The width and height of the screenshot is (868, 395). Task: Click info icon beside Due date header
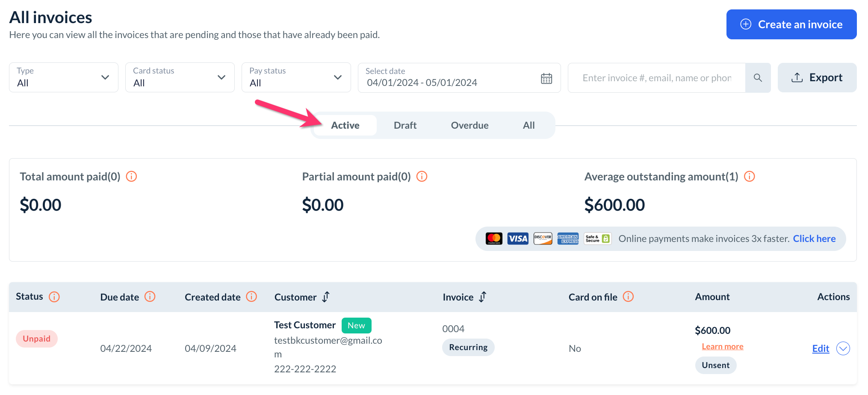(x=150, y=297)
